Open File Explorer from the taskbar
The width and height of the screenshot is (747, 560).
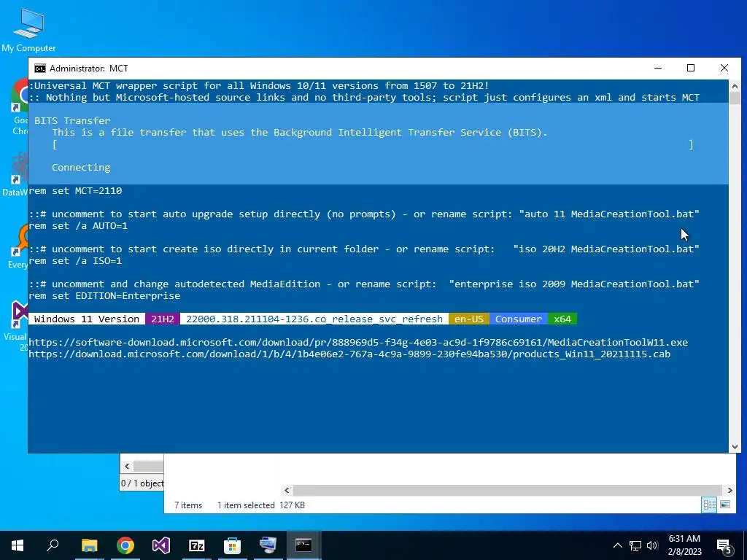tap(89, 545)
